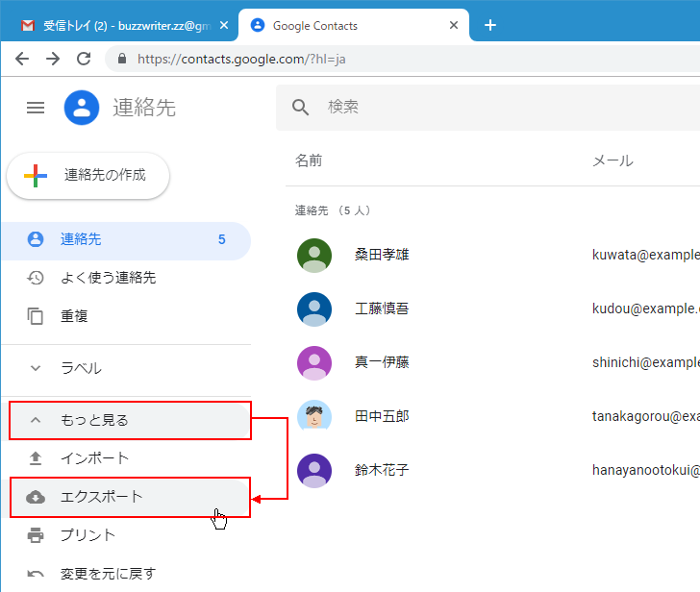This screenshot has width=700, height=592.
Task: Click the printer icon
Action: coord(36,535)
